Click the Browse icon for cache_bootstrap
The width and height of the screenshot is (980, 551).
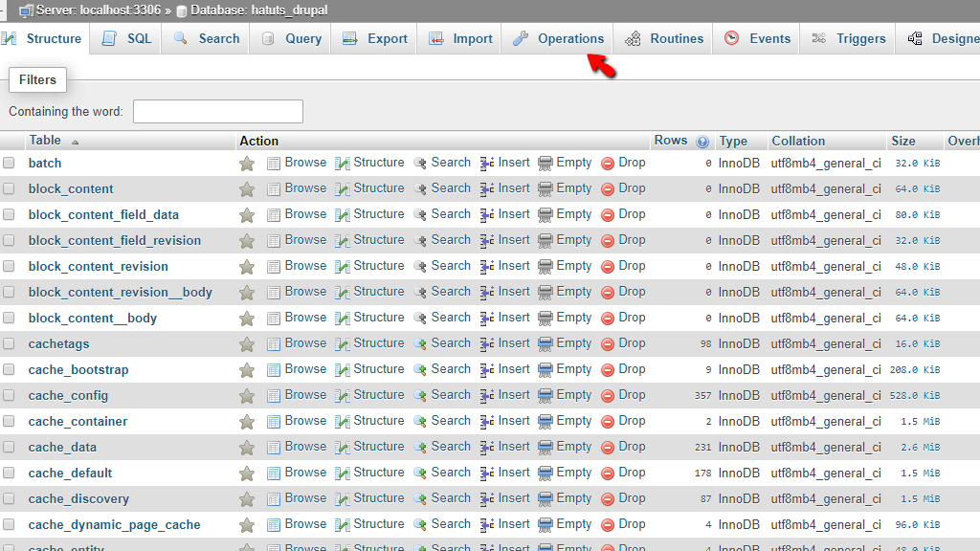click(273, 370)
